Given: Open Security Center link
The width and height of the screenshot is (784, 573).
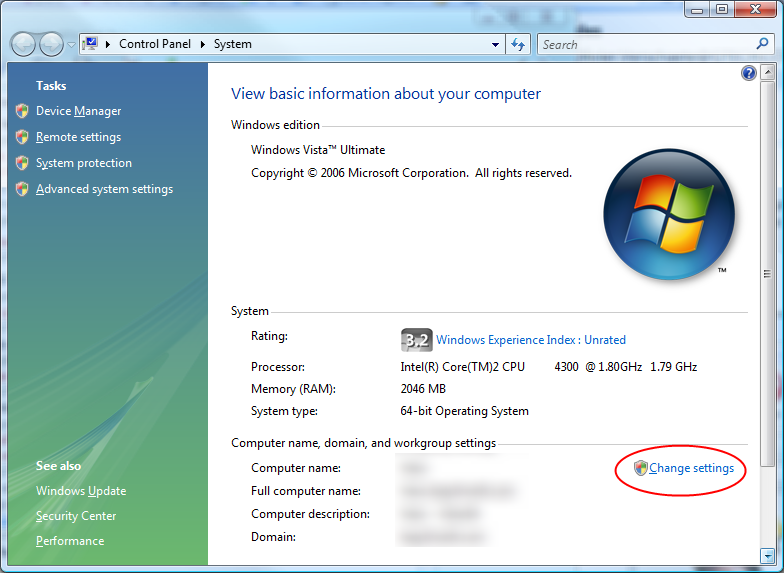Looking at the screenshot, I should point(76,516).
